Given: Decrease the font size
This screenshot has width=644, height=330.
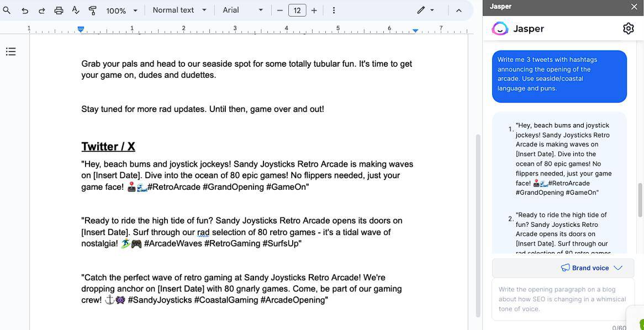Looking at the screenshot, I should [280, 10].
